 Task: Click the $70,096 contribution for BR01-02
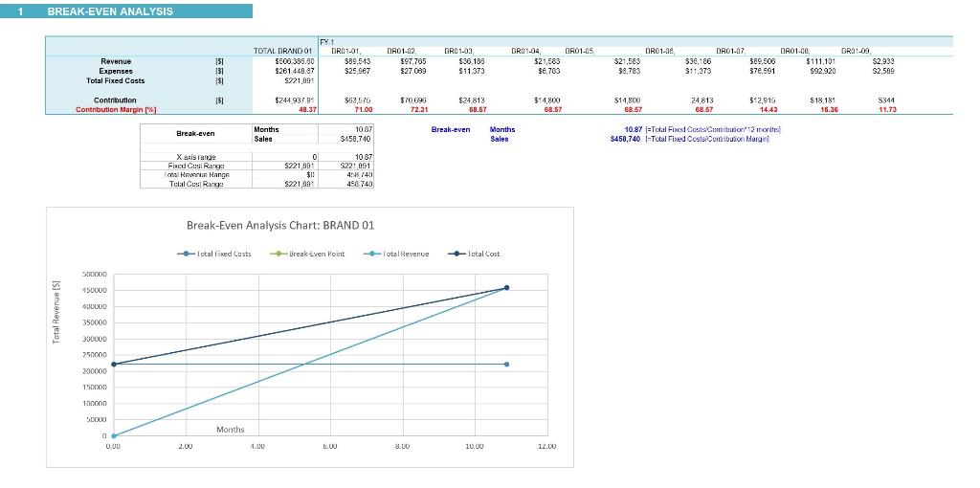click(413, 100)
